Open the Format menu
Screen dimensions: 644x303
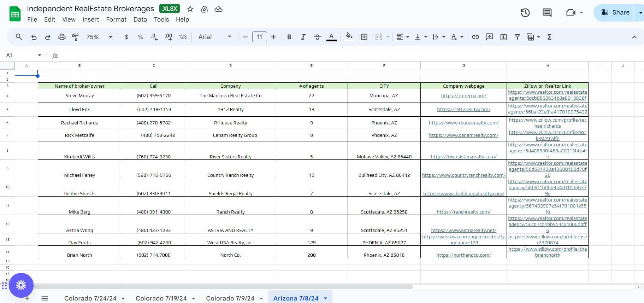pyautogui.click(x=116, y=19)
